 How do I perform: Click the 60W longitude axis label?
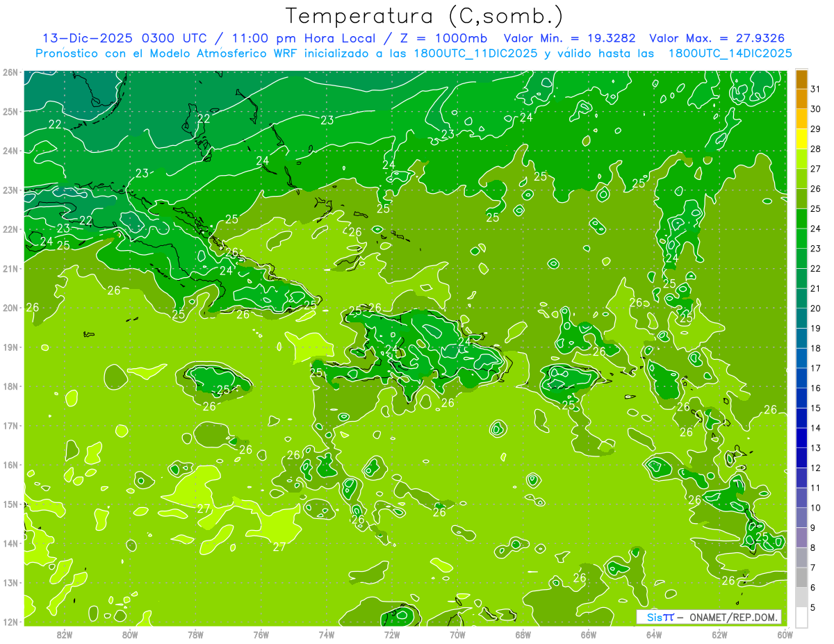tap(785, 635)
